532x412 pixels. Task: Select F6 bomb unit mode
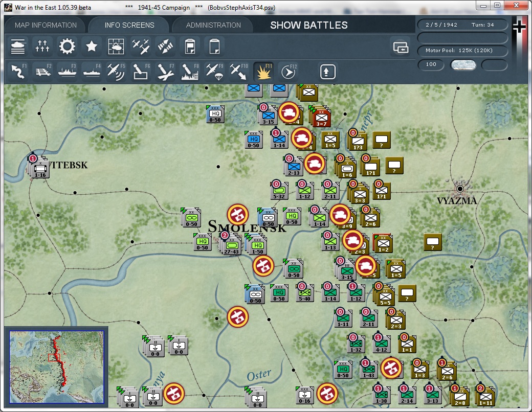click(141, 72)
